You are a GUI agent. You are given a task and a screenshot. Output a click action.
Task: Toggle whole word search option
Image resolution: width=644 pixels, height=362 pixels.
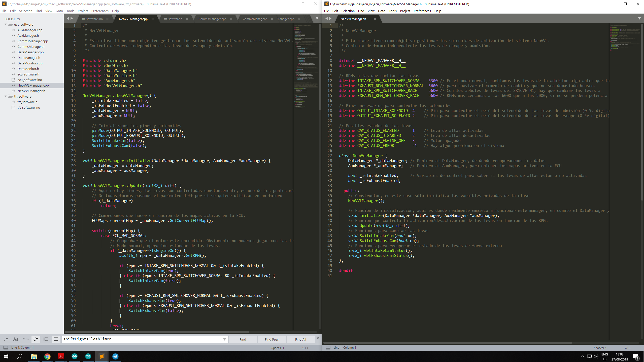[x=26, y=339]
